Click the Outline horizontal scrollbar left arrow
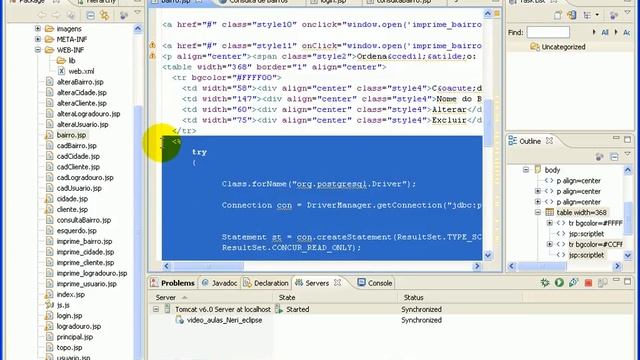 (x=512, y=266)
